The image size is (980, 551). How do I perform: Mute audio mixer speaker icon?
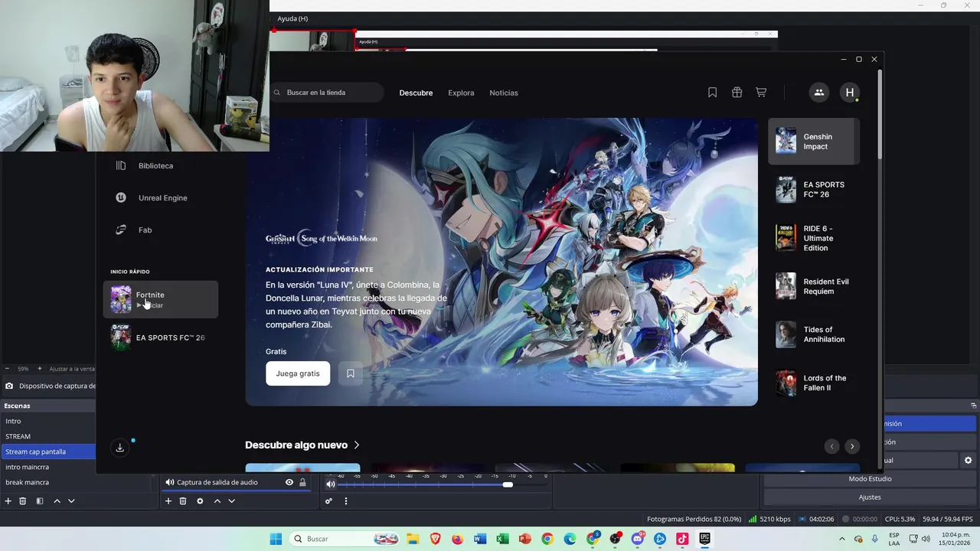pyautogui.click(x=330, y=484)
